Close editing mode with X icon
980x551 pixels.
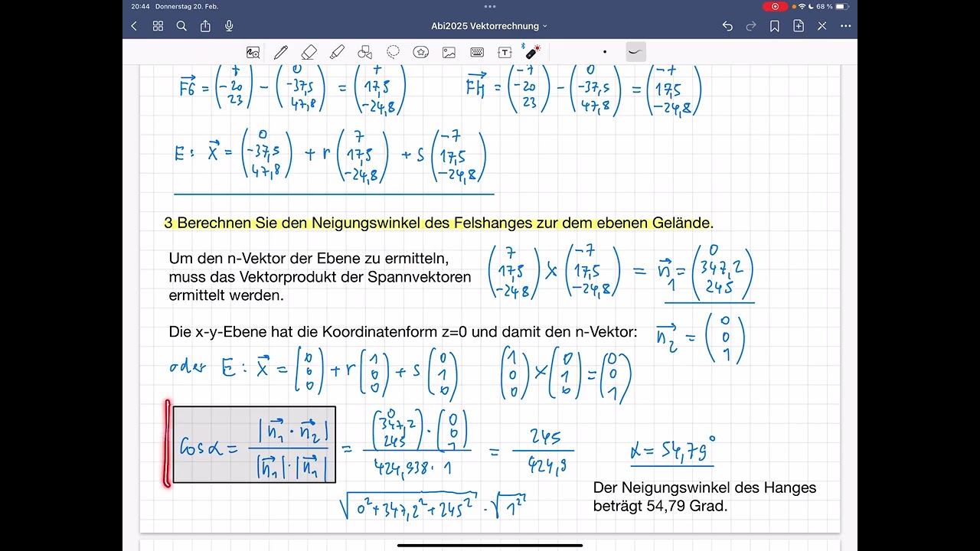point(822,26)
